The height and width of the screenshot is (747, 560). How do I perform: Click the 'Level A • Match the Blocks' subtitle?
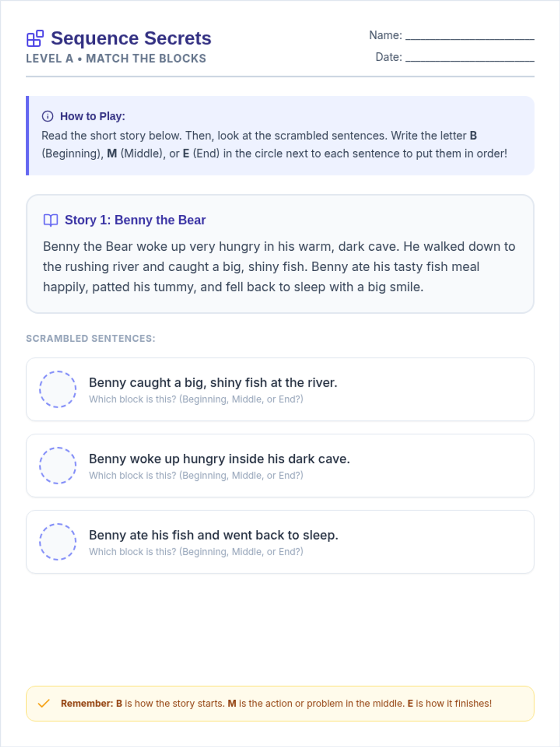point(116,59)
